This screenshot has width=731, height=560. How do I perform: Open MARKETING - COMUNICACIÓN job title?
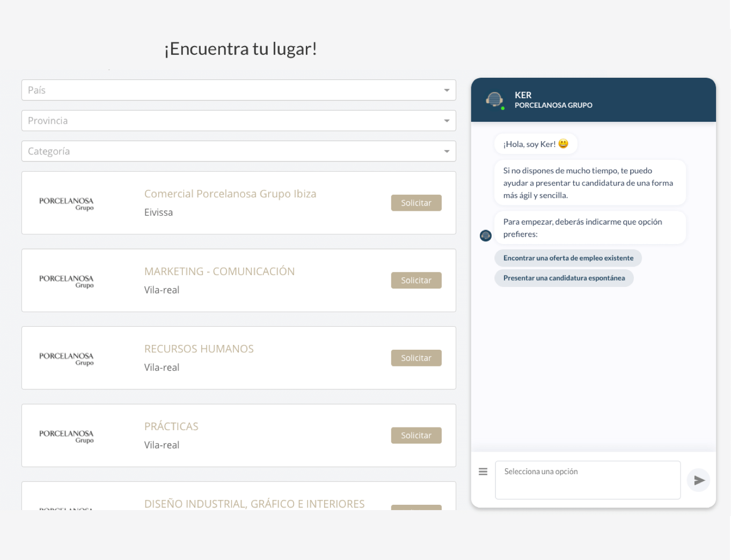[220, 271]
